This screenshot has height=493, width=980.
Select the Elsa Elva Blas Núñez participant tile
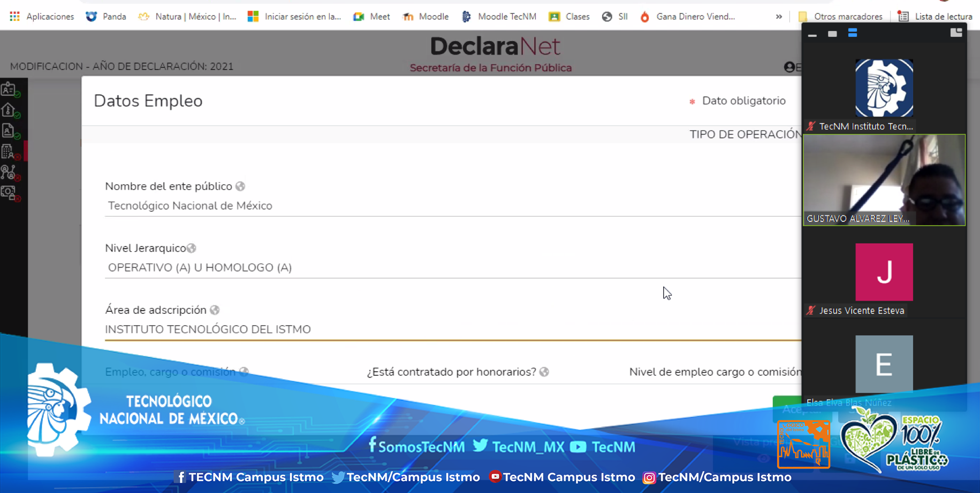click(x=884, y=364)
